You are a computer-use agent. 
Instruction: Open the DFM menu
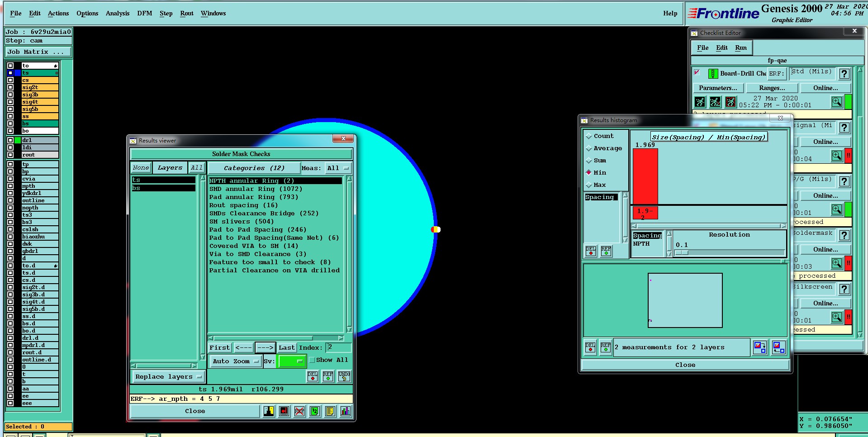tap(145, 14)
